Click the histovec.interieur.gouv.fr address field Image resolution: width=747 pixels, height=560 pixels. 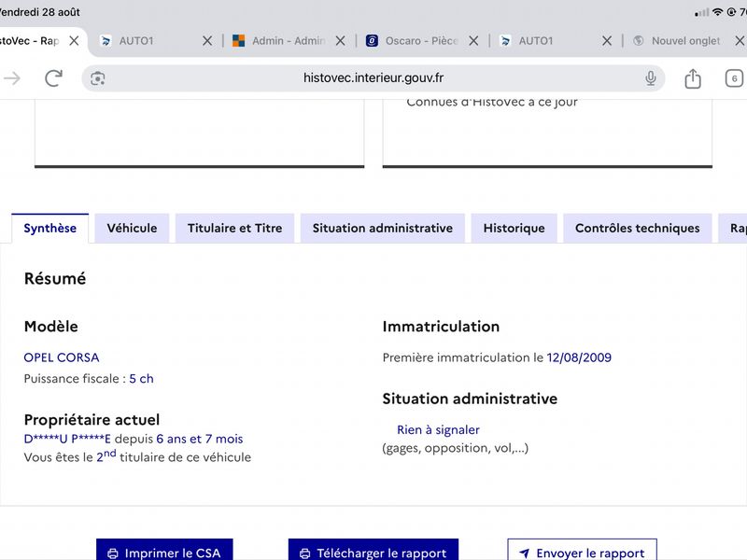pyautogui.click(x=373, y=78)
